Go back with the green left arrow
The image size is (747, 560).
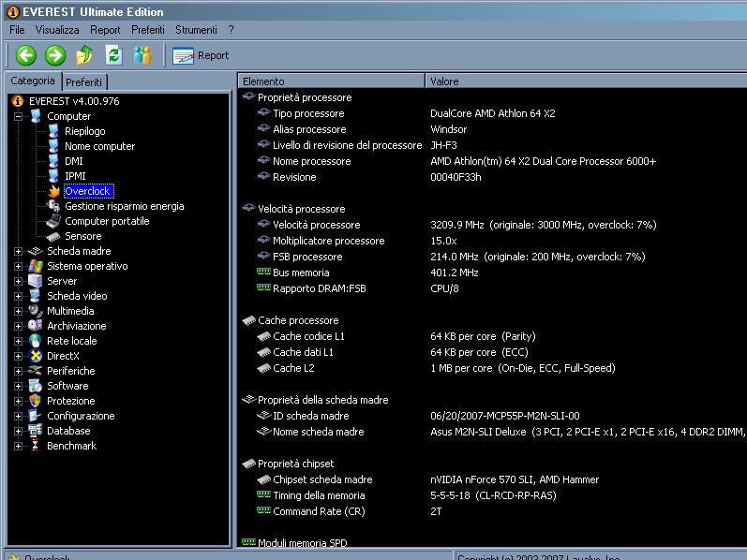pos(25,55)
